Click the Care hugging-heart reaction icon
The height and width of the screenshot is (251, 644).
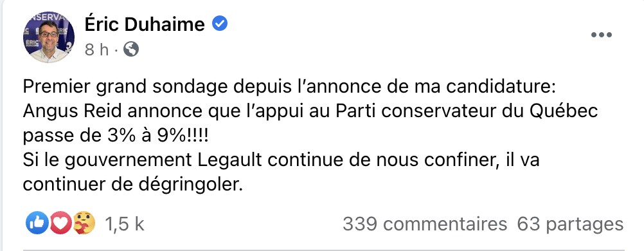click(x=84, y=223)
